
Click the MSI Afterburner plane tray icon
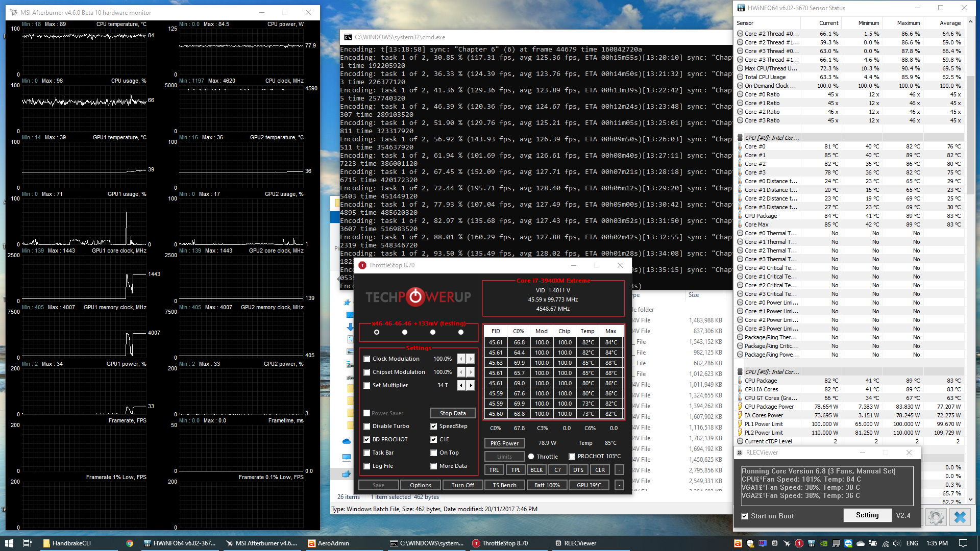(787, 543)
